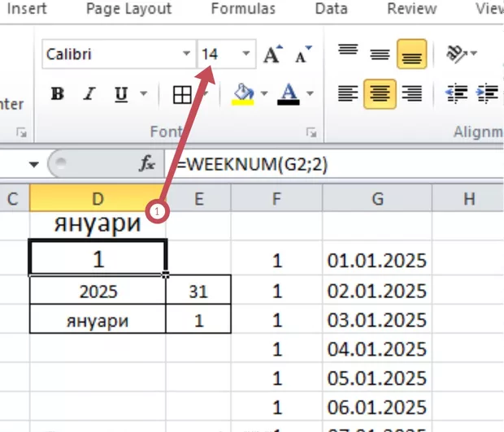Image resolution: width=504 pixels, height=432 pixels.
Task: Open Orientation dropdown arrow
Action: [473, 54]
